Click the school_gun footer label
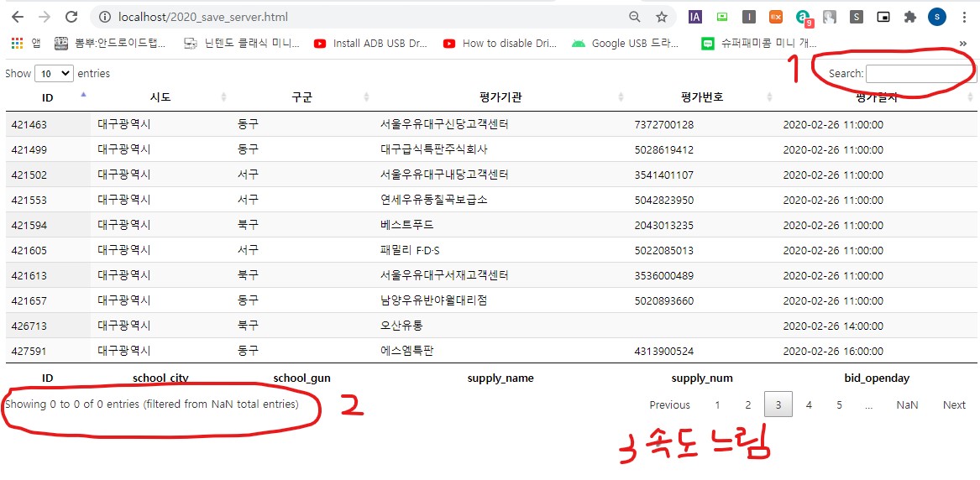The image size is (980, 480). click(x=301, y=378)
